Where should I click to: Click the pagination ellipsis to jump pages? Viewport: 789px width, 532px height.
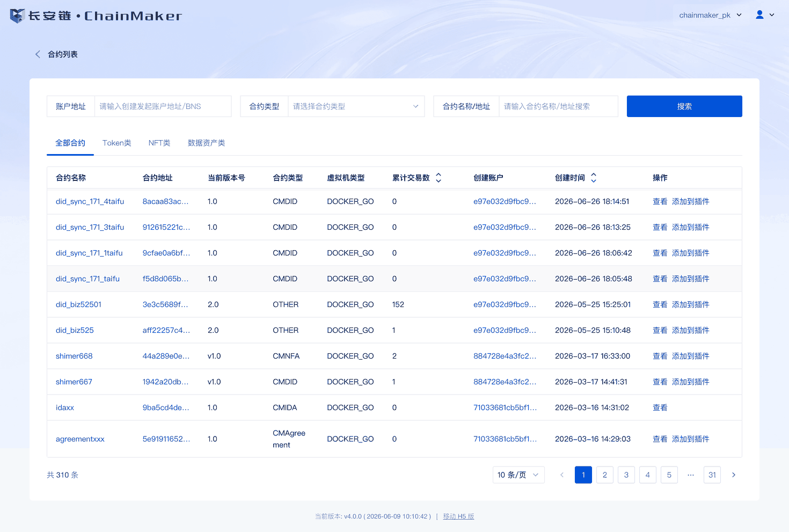coord(691,475)
